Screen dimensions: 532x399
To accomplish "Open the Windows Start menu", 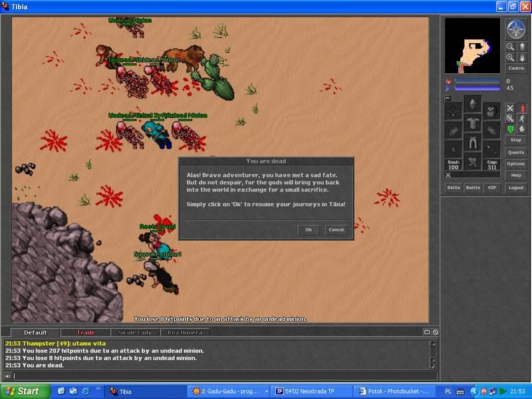I will (25, 391).
